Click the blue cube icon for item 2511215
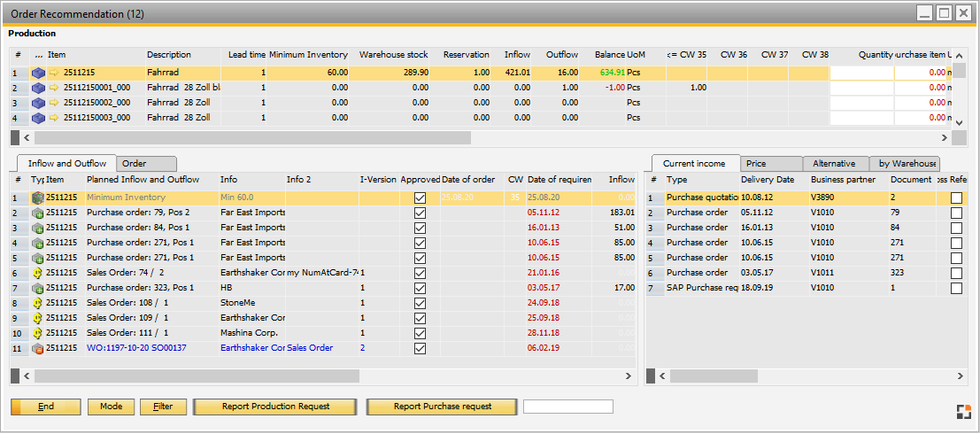Viewport: 980px width, 434px height. click(38, 73)
